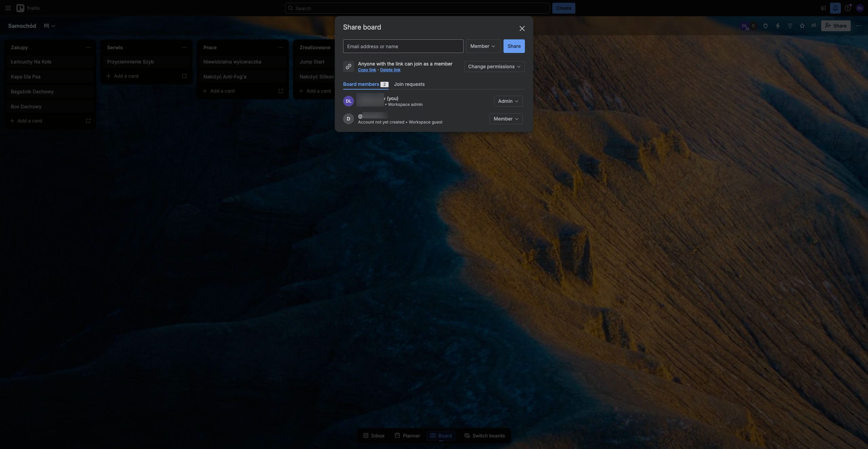
Task: Open board visibility people icon
Action: [x=814, y=26]
